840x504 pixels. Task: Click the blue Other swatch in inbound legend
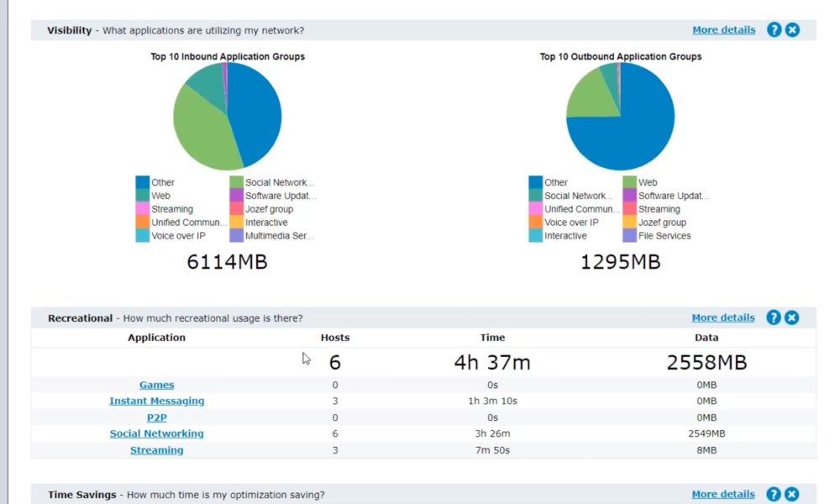143,182
